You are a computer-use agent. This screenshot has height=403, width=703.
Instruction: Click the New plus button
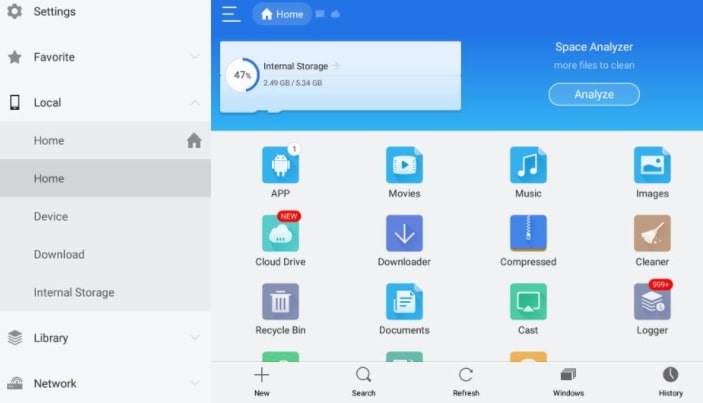click(x=262, y=381)
